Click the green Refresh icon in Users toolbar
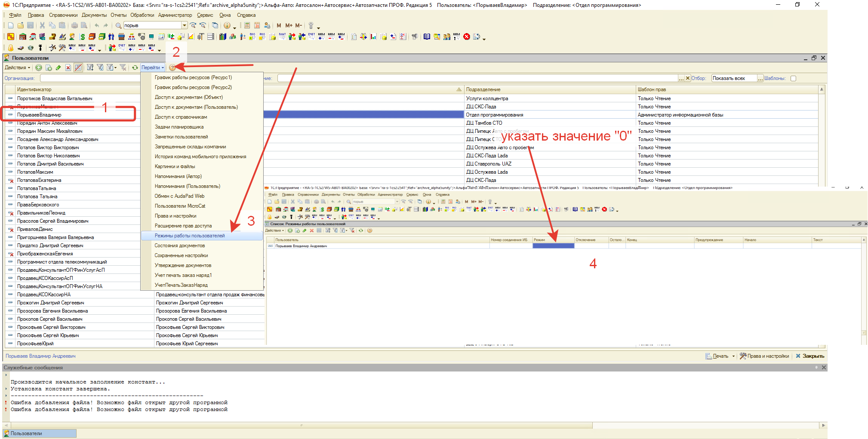 135,68
